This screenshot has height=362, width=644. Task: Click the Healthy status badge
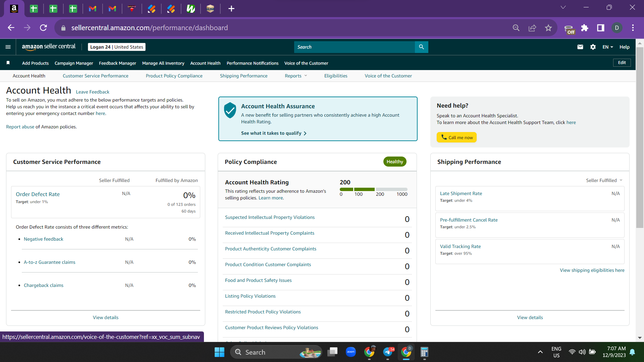click(x=395, y=162)
